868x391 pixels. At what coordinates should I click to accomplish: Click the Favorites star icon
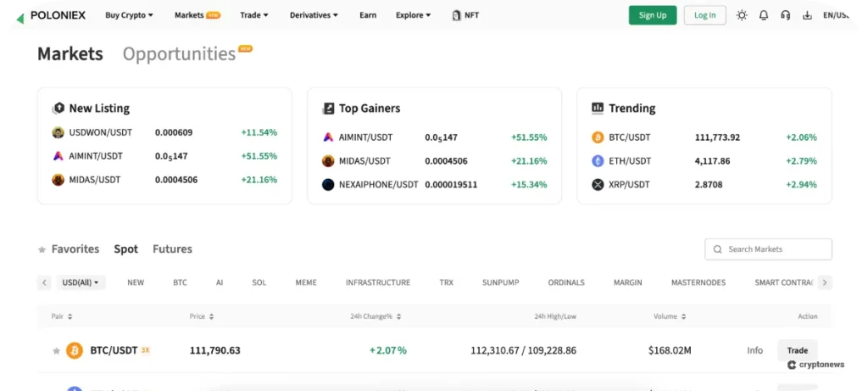[x=42, y=249]
